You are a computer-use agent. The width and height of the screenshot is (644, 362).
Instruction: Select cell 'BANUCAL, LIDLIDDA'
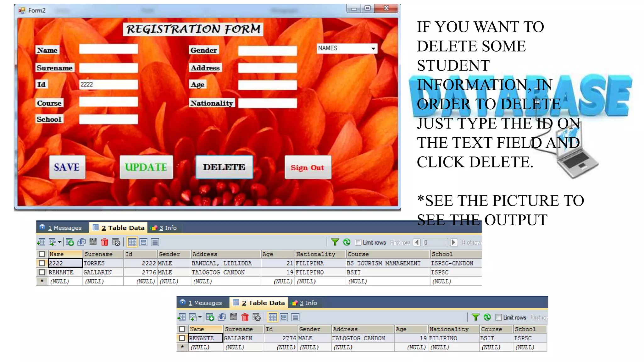coord(226,263)
